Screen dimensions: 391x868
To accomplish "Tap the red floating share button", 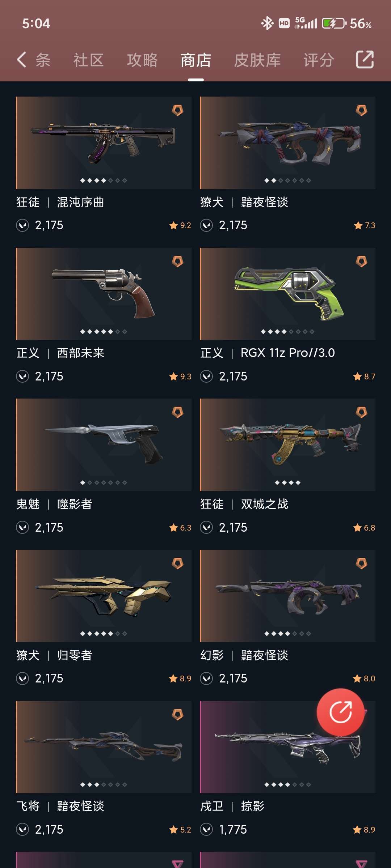I will (340, 712).
